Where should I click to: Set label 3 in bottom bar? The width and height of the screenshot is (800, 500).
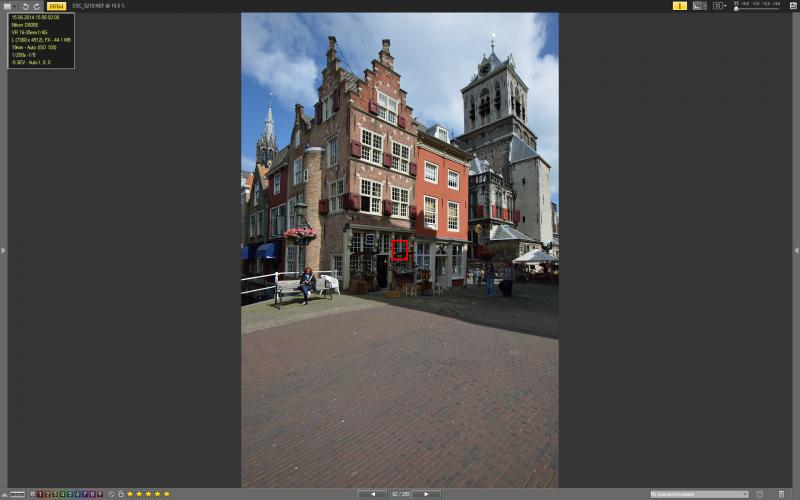pyautogui.click(x=55, y=494)
